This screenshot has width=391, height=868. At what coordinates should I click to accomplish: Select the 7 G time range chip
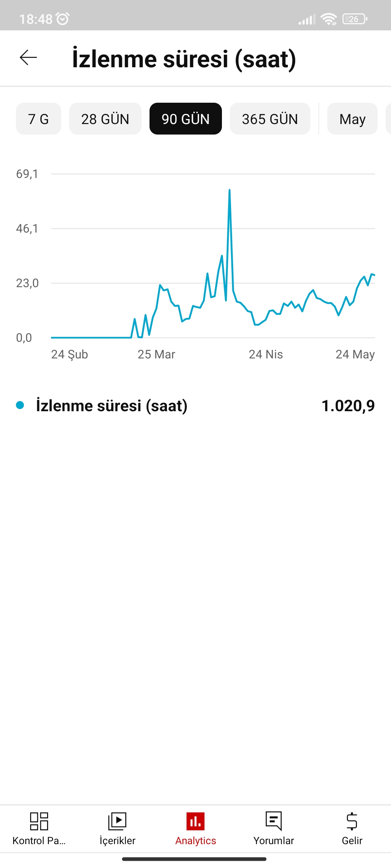tap(38, 119)
